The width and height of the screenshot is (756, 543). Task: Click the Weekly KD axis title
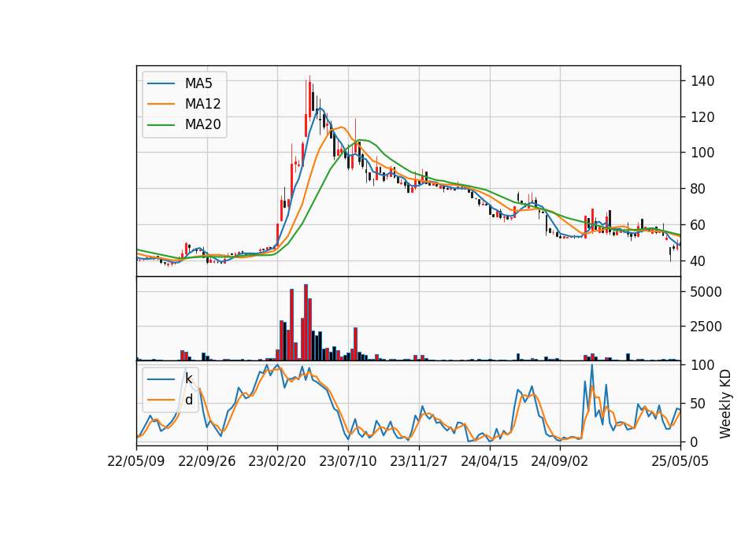[725, 404]
